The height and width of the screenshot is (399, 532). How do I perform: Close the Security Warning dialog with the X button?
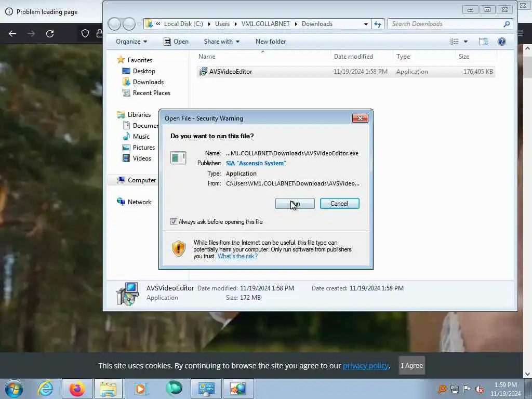coord(360,118)
